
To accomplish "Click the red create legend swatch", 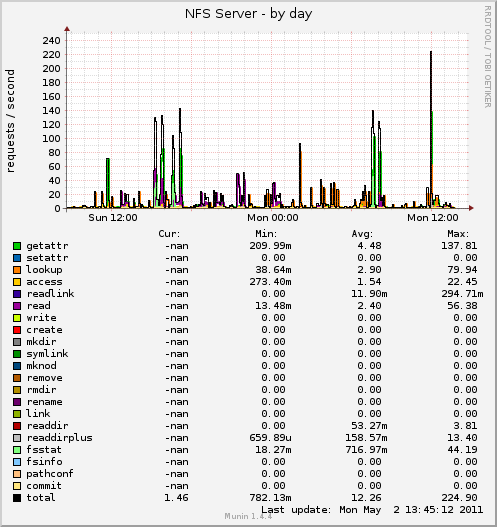I will [17, 330].
